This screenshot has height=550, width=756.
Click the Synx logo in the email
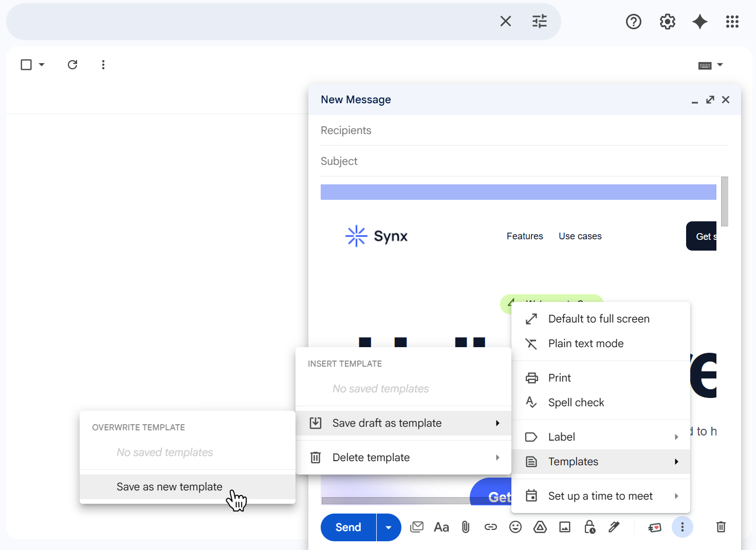click(x=377, y=236)
